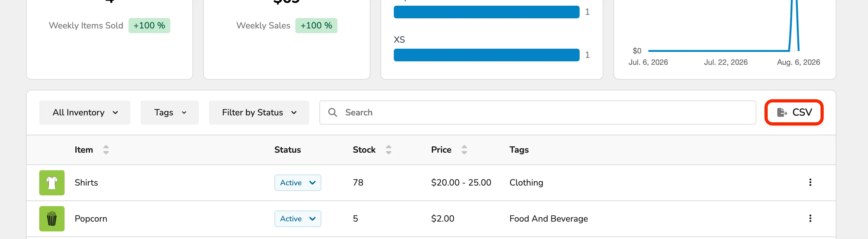This screenshot has width=868, height=239.
Task: Sort the table by Stock column
Action: (x=388, y=150)
